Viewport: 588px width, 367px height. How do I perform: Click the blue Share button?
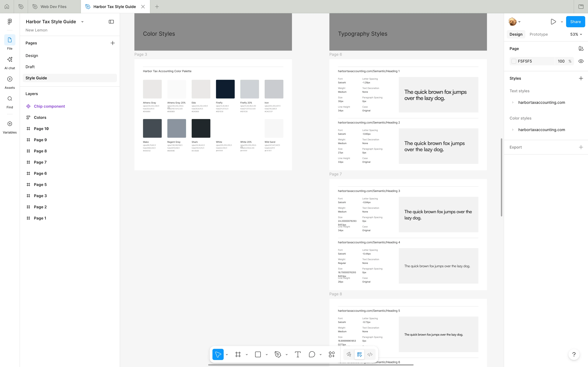point(575,22)
